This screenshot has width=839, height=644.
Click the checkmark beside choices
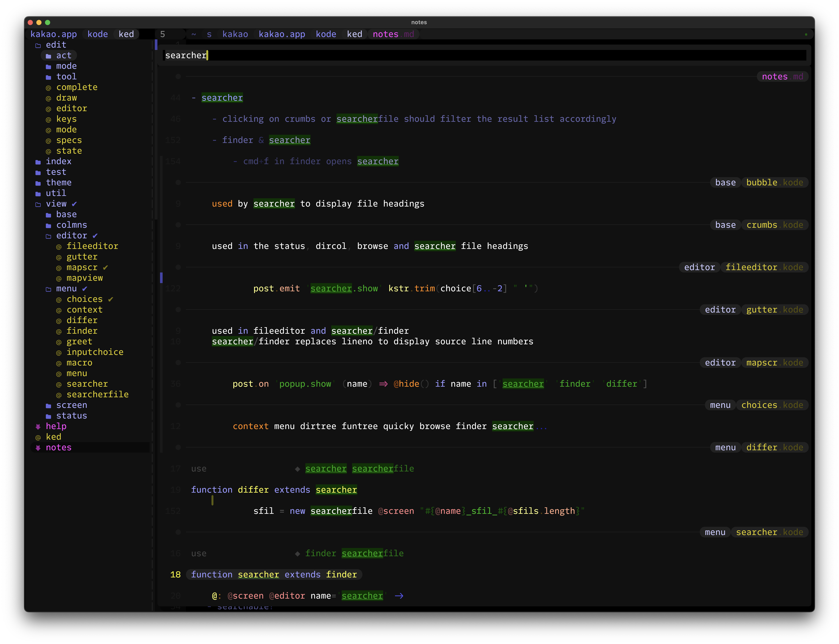coord(110,299)
